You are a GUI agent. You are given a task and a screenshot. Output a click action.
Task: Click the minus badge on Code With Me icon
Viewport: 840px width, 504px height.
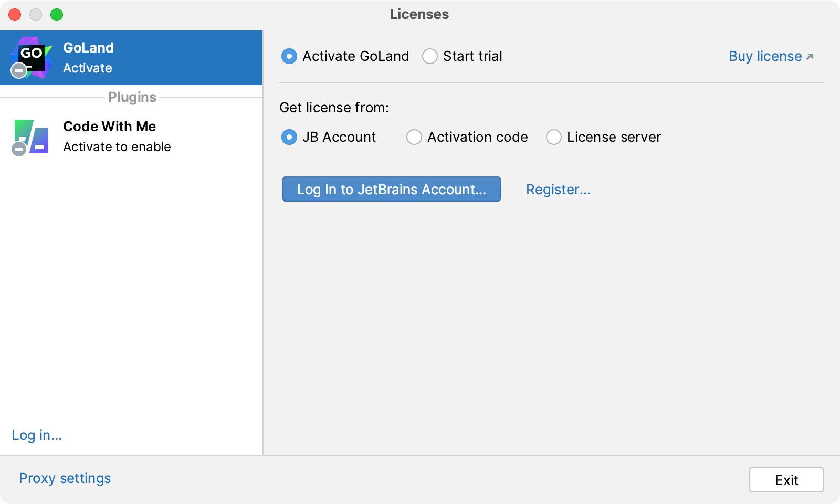18,149
